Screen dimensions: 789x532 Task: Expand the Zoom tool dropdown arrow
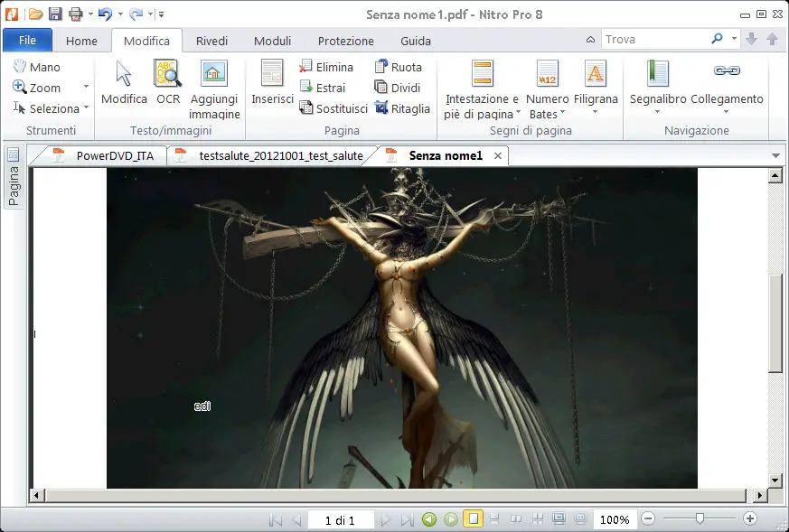click(x=86, y=87)
